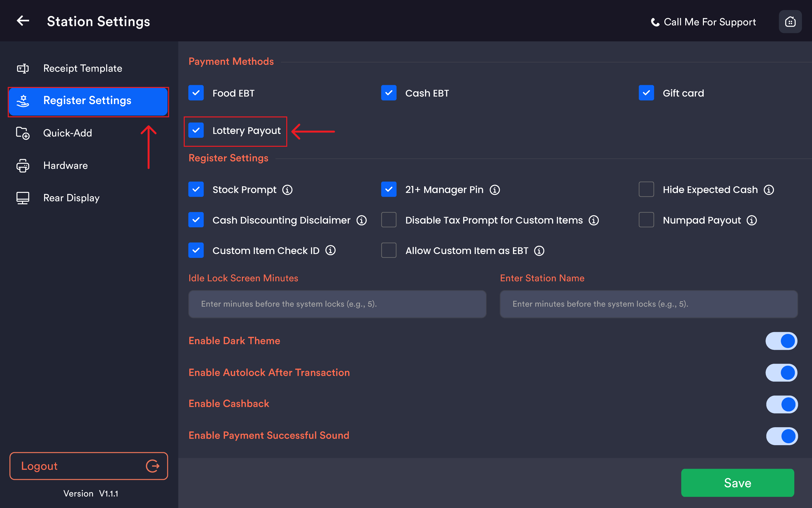This screenshot has width=812, height=508.
Task: Click the Hardware printer icon
Action: pyautogui.click(x=23, y=166)
